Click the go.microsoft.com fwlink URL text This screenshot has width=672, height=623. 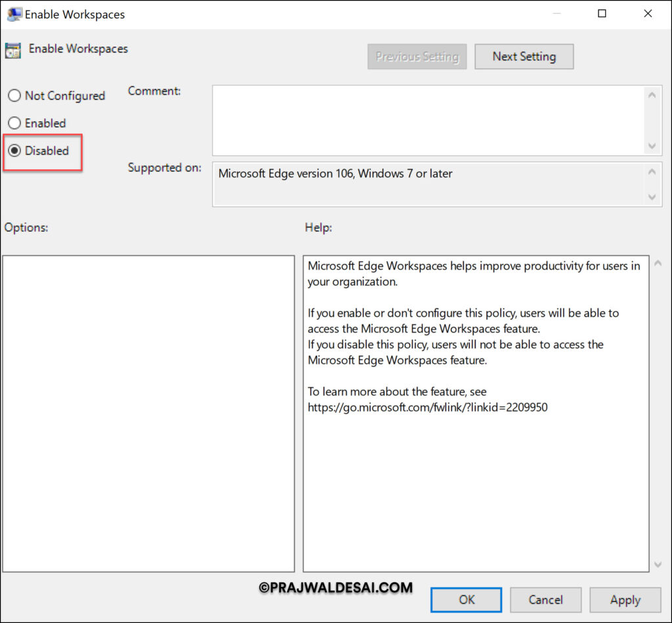coord(427,407)
